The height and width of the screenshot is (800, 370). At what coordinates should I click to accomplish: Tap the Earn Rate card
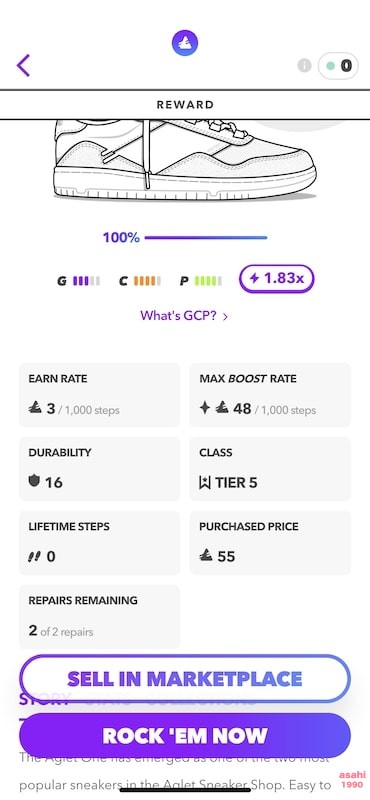100,394
